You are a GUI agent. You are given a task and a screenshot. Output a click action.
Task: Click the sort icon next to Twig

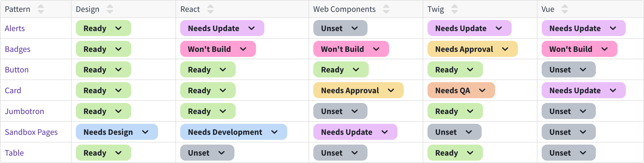(454, 9)
